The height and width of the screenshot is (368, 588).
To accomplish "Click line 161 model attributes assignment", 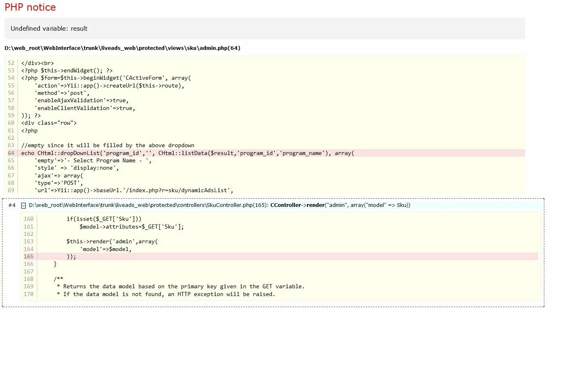I will pos(132,227).
